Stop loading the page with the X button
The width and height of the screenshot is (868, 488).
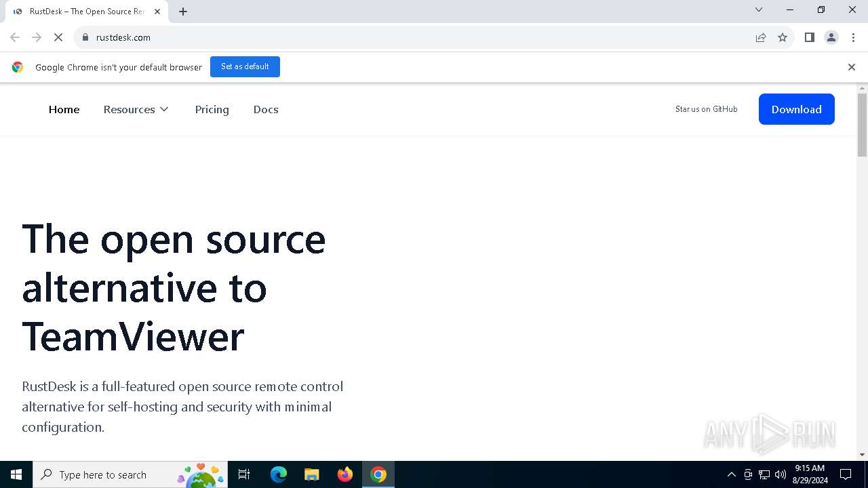pos(58,37)
